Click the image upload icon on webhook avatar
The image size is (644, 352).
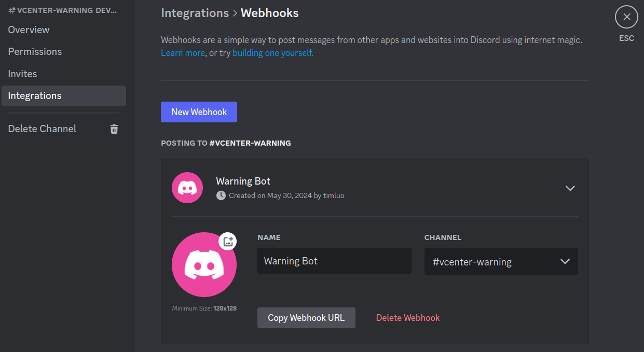[227, 241]
